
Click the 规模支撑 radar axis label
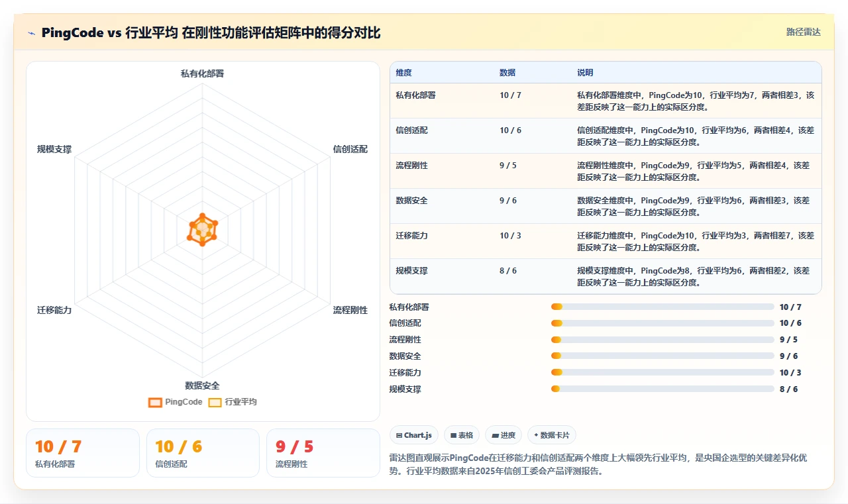pyautogui.click(x=54, y=149)
